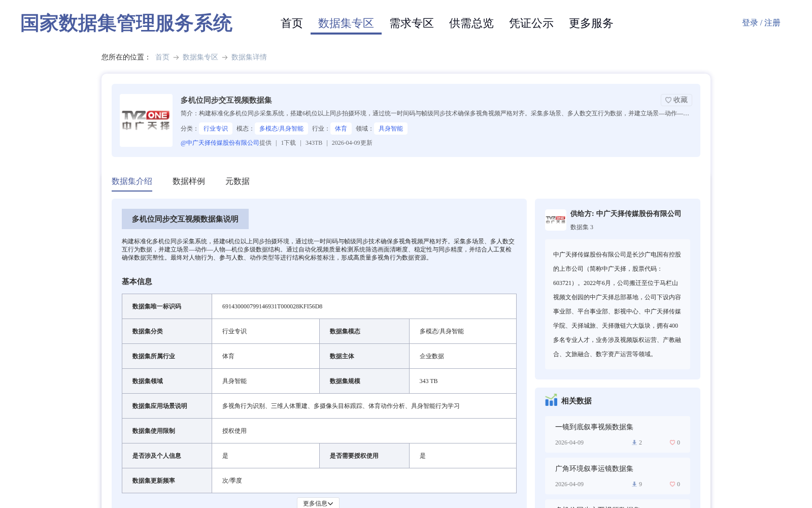Open 首页 in the top navigation

(x=292, y=23)
